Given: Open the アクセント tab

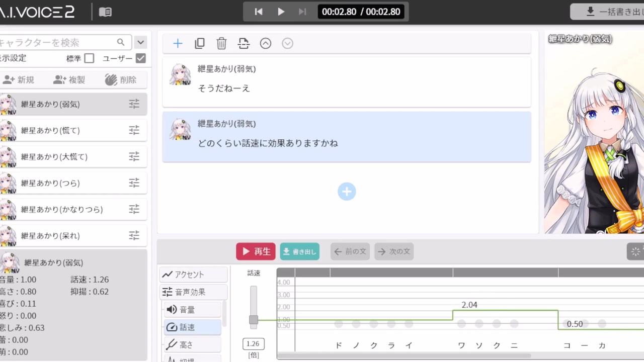Looking at the screenshot, I should 194,275.
